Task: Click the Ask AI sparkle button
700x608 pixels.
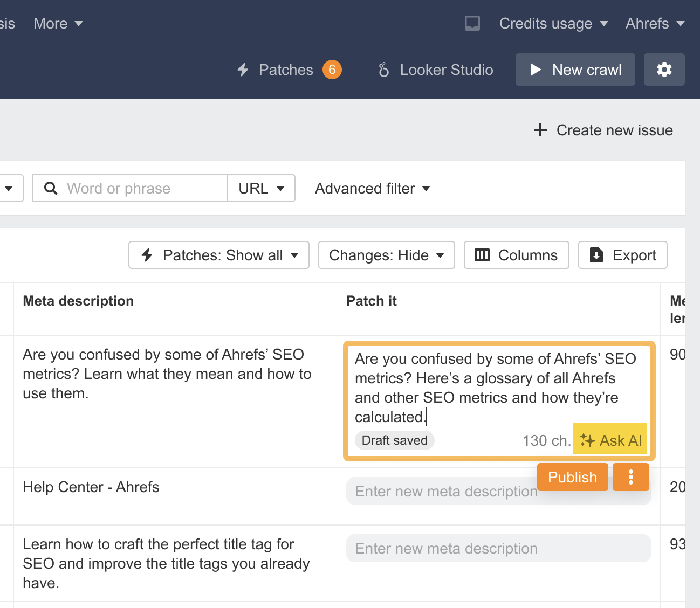Action: 610,440
